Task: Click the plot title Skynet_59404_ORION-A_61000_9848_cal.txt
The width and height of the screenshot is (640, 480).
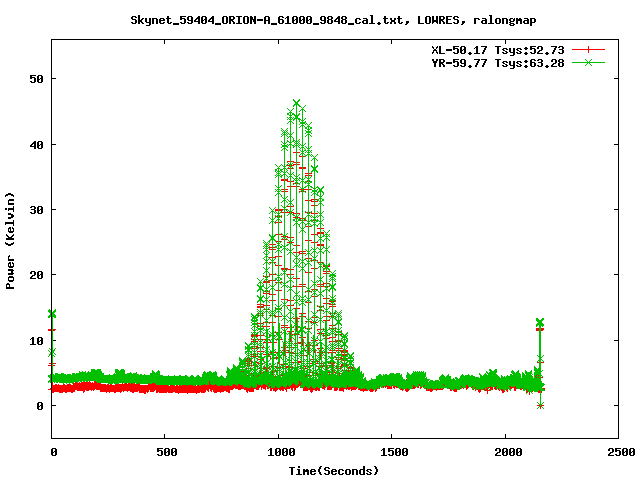Action: pos(267,20)
